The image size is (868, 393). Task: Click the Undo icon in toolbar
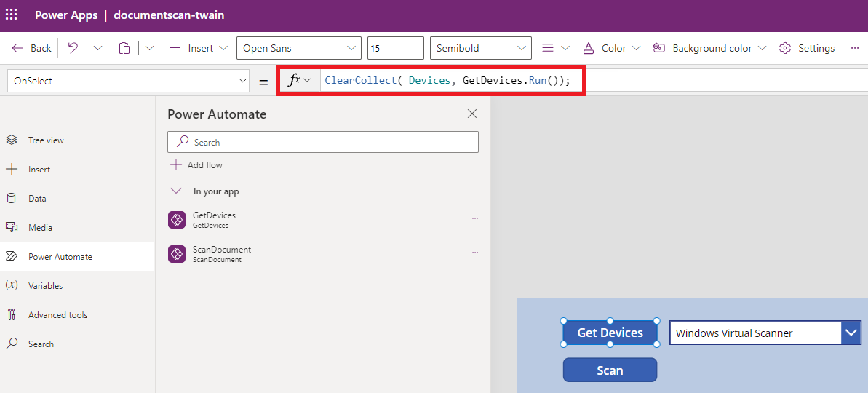73,48
